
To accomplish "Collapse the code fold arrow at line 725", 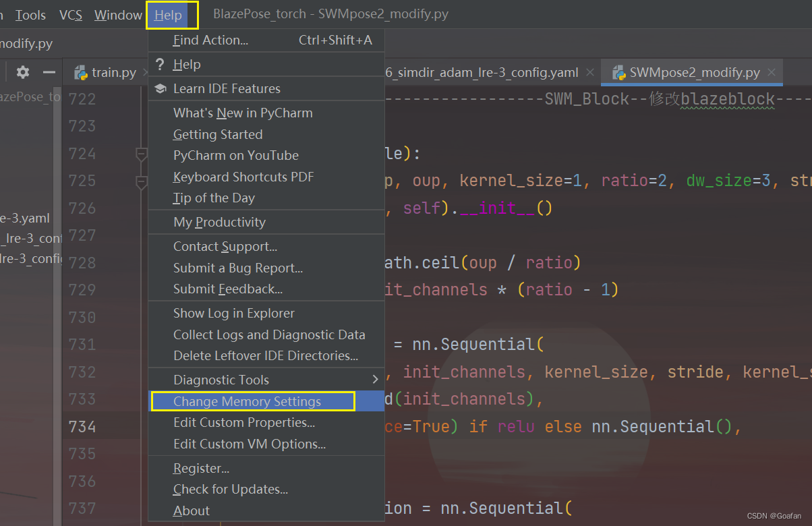I will [x=141, y=180].
